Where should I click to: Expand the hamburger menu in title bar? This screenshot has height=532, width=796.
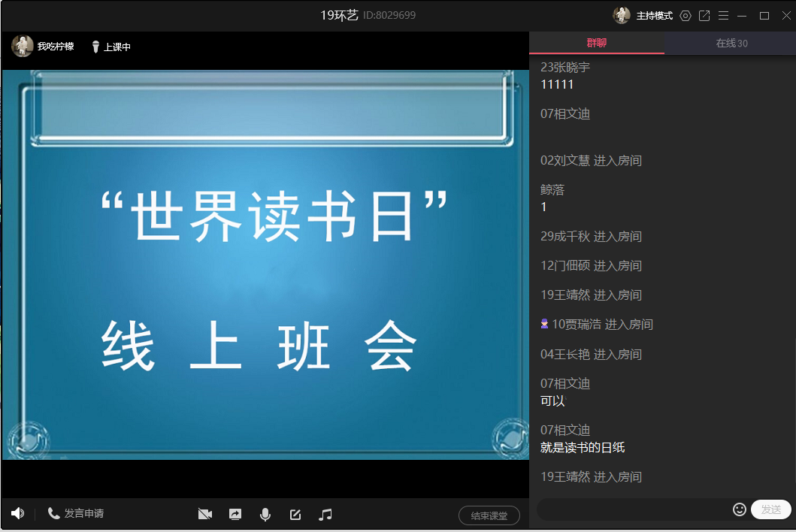tap(723, 16)
